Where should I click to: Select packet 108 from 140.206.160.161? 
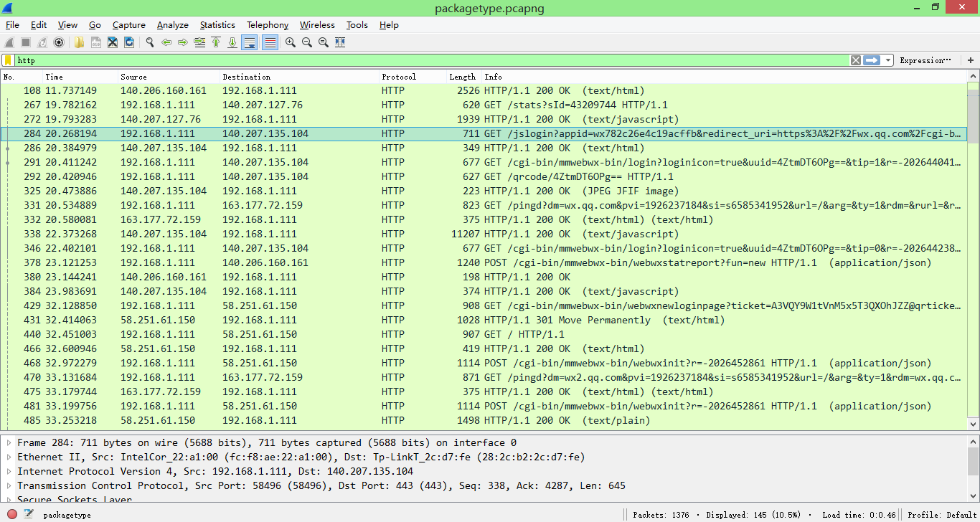click(484, 90)
